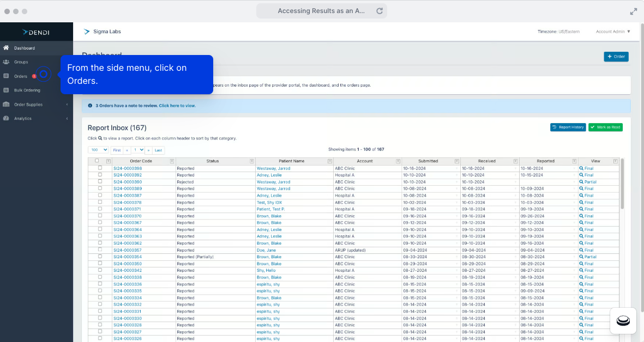Viewport: 644px width, 342px height.
Task: View the Final report for order SI24-0000398
Action: [586, 168]
